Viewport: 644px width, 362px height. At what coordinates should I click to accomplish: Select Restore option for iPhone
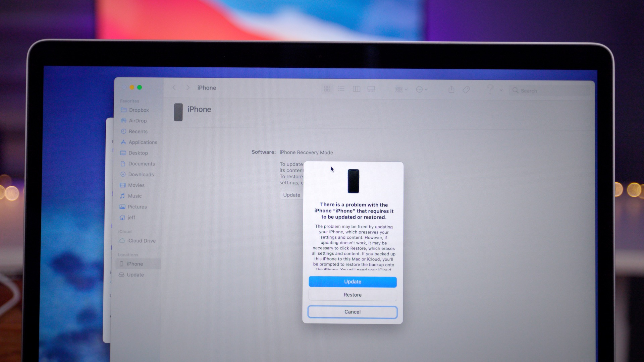click(352, 294)
